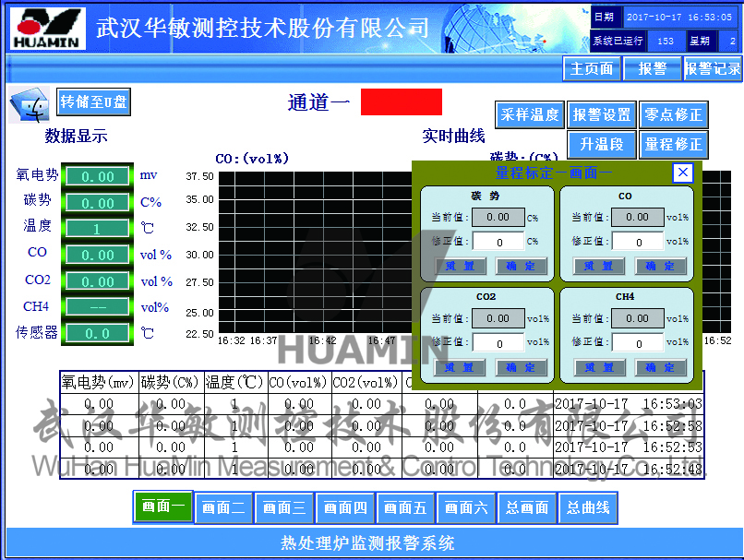Click the red 通道一 channel status indicator

click(x=401, y=101)
